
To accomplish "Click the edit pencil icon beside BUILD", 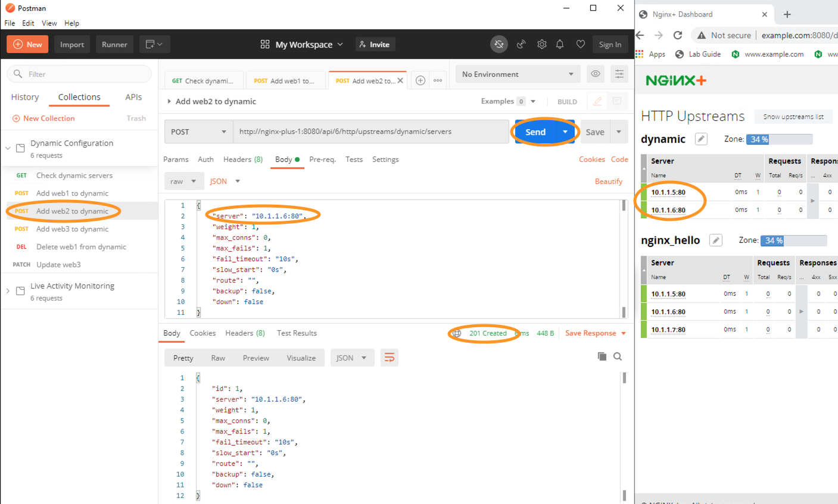I will 597,101.
